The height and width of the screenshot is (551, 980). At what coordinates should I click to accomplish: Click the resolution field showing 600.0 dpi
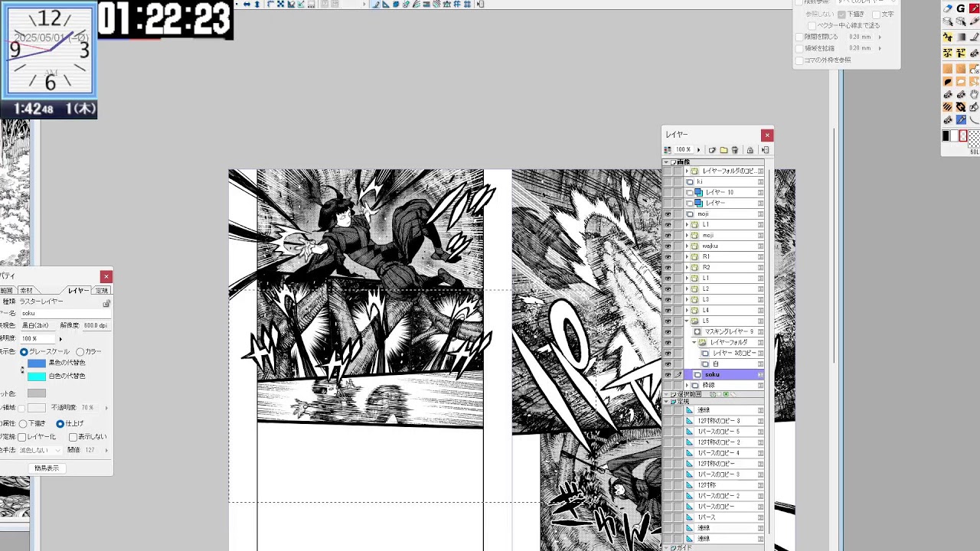click(96, 326)
